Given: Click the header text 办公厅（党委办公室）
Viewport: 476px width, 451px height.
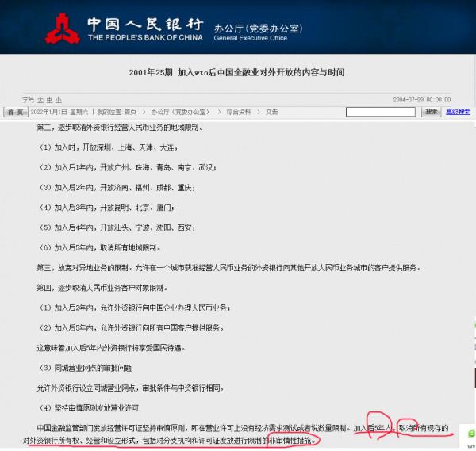Looking at the screenshot, I should tap(259, 29).
